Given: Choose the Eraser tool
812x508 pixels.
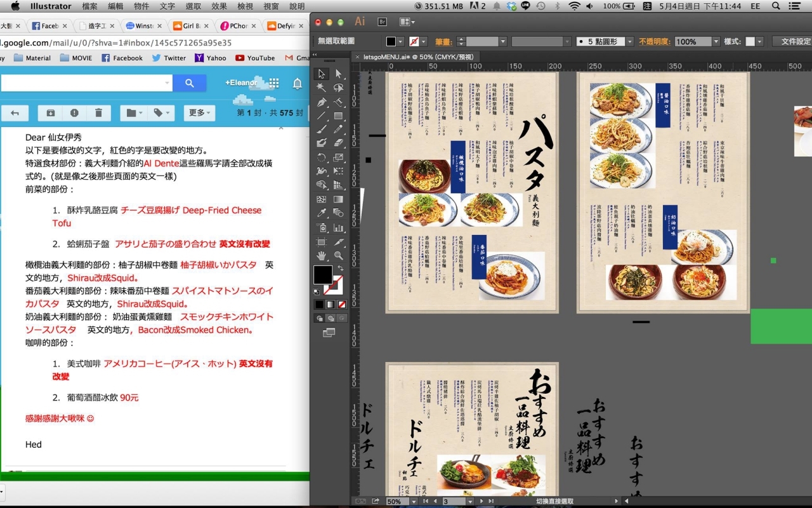Looking at the screenshot, I should (x=338, y=143).
